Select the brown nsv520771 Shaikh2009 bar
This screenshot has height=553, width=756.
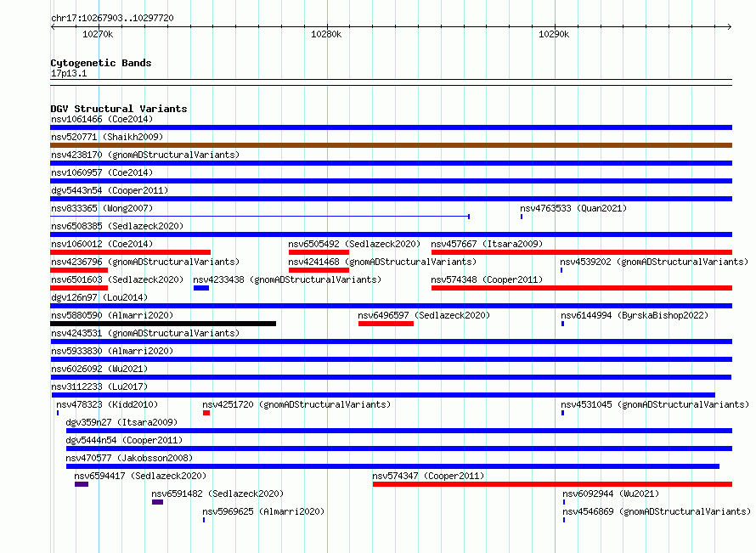391,145
